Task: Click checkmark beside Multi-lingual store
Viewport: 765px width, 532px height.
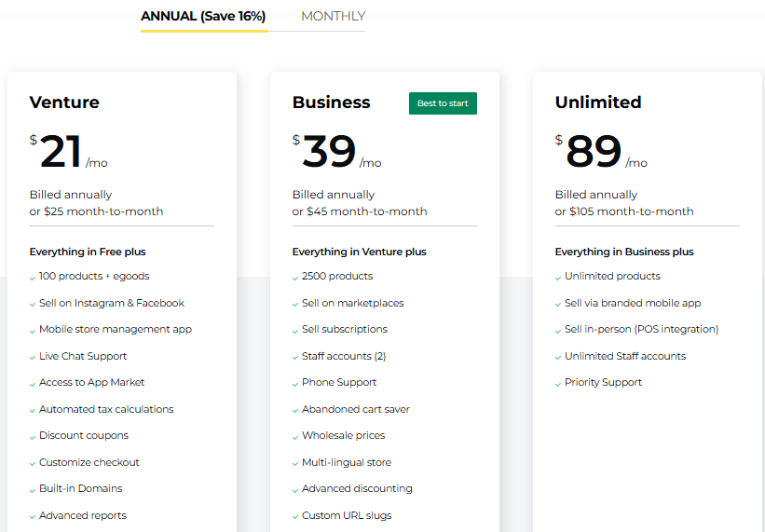Action: pos(295,464)
